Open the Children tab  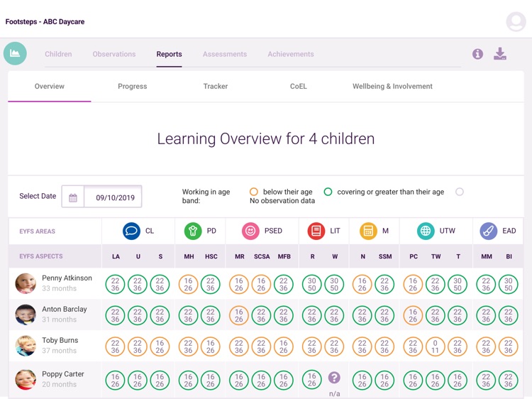point(58,55)
